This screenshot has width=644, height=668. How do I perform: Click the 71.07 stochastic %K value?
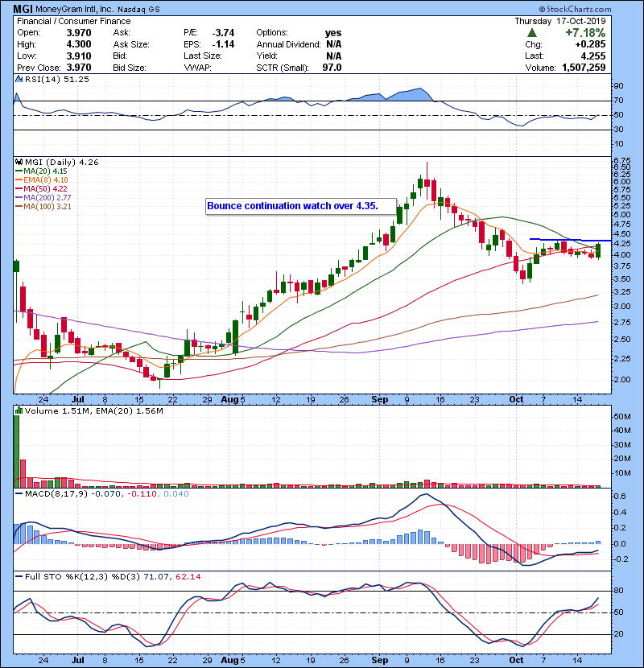(157, 576)
